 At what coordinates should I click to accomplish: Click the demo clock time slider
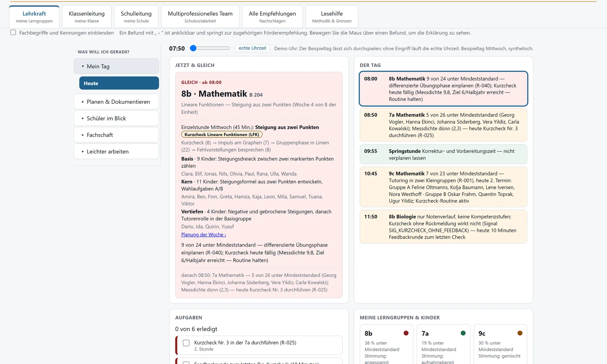(210, 48)
